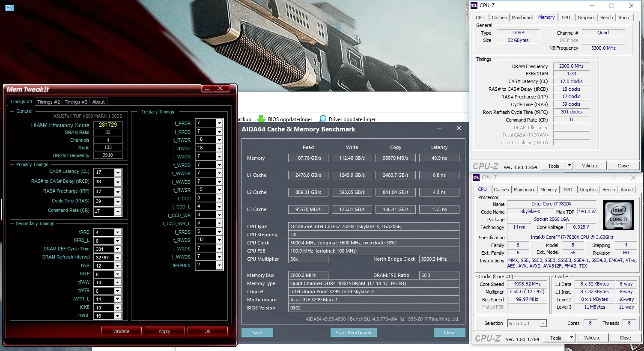The height and width of the screenshot is (351, 644).
Task: Switch to Timings #2 tab in Mem TweakIt
Action: (48, 102)
